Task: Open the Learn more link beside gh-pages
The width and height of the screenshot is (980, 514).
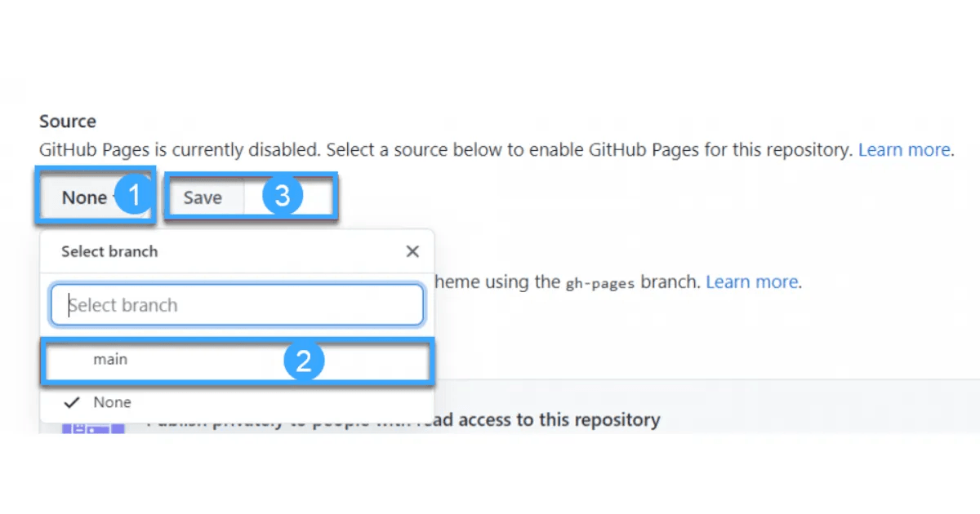Action: pyautogui.click(x=751, y=281)
